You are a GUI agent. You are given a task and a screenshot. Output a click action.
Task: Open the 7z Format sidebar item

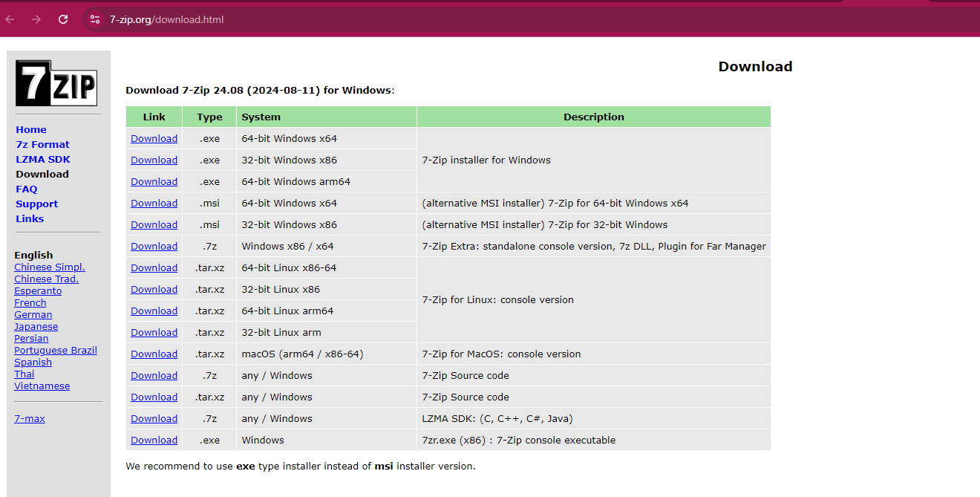42,144
